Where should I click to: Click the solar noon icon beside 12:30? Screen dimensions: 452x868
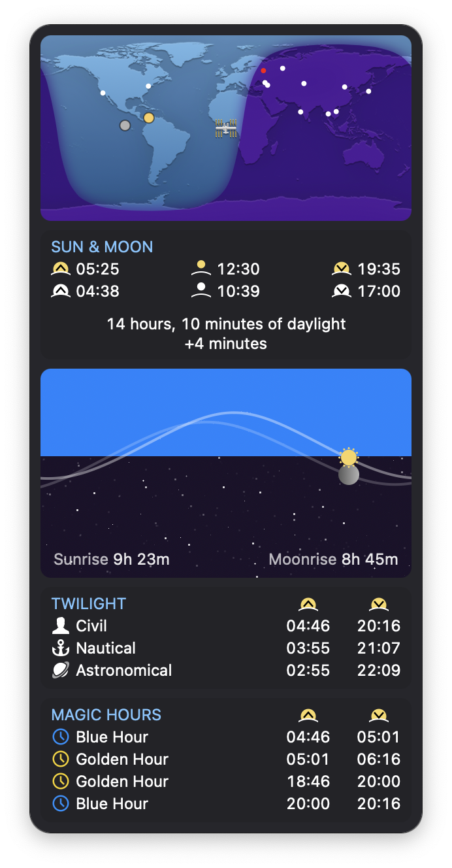201,268
